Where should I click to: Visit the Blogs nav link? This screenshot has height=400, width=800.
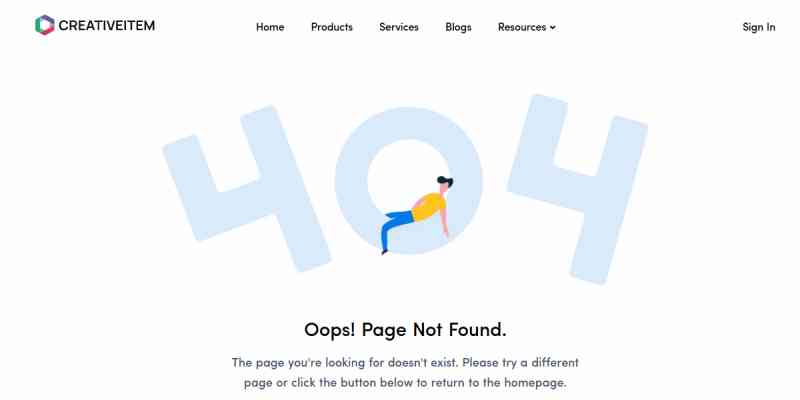click(x=458, y=27)
